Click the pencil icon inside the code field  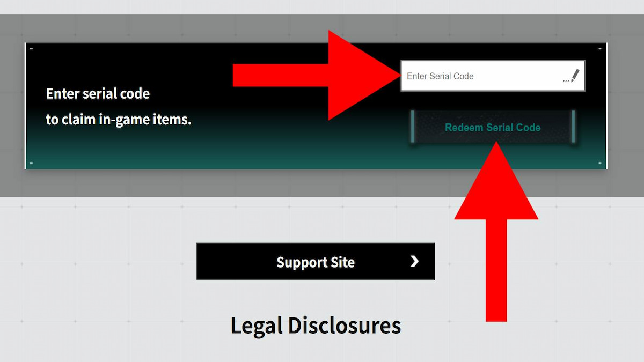(575, 76)
